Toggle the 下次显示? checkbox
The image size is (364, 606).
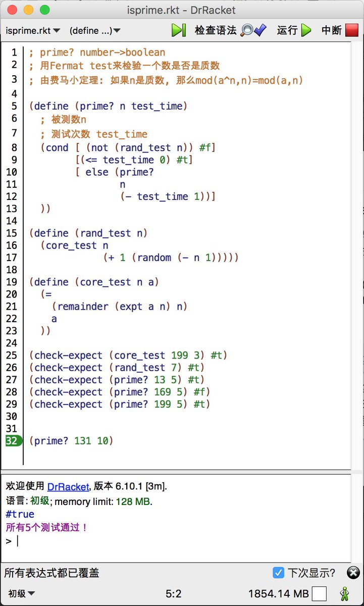[x=278, y=573]
